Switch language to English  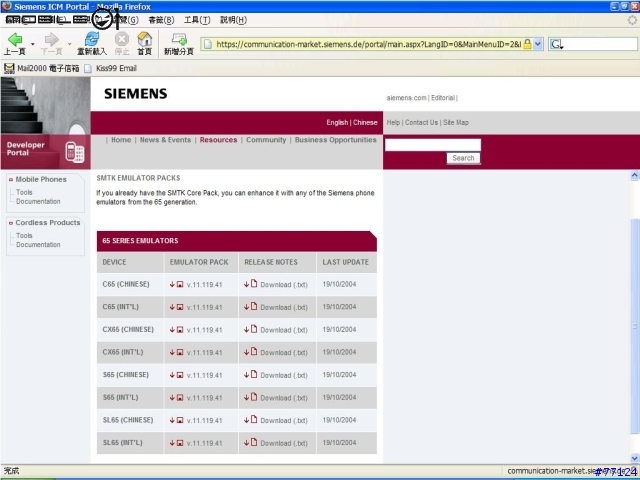pos(337,122)
